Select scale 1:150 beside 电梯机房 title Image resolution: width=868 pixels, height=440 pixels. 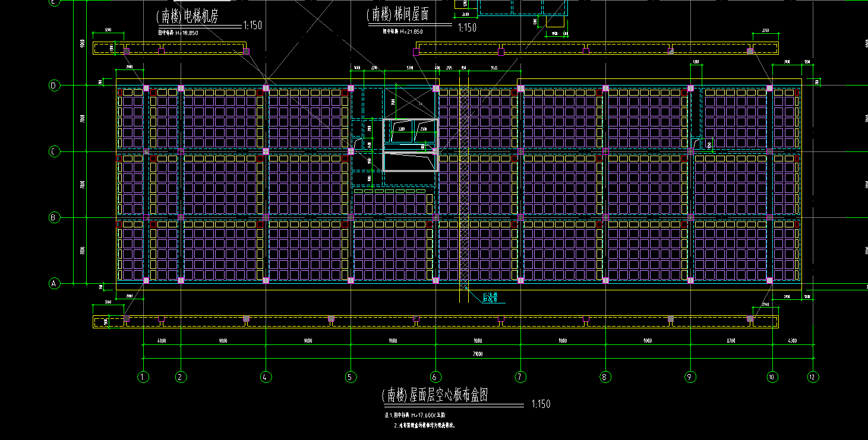pyautogui.click(x=252, y=26)
